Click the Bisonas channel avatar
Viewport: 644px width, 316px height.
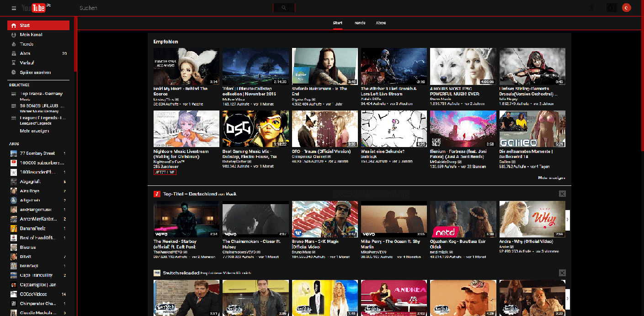click(14, 247)
